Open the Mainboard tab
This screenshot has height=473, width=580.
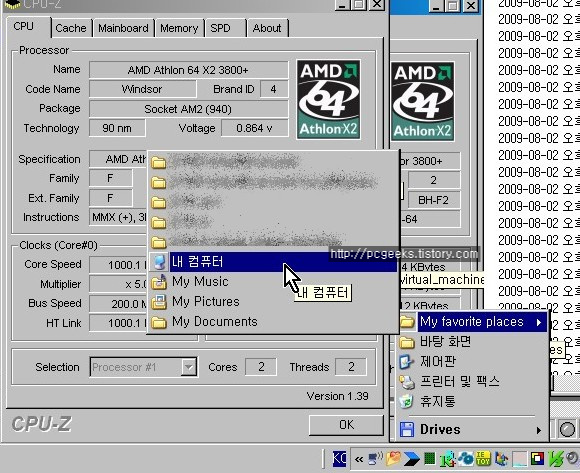point(123,28)
